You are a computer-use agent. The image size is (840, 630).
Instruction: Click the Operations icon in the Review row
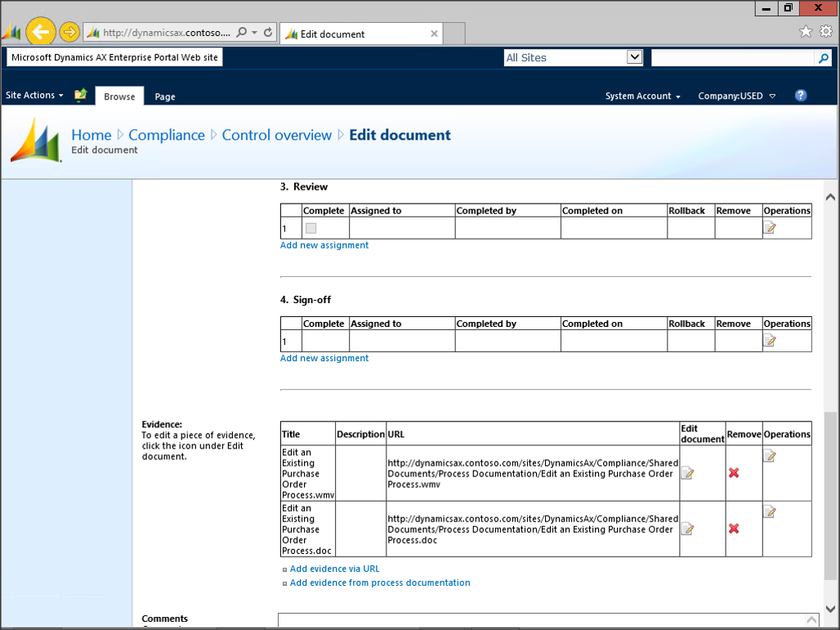pos(769,228)
